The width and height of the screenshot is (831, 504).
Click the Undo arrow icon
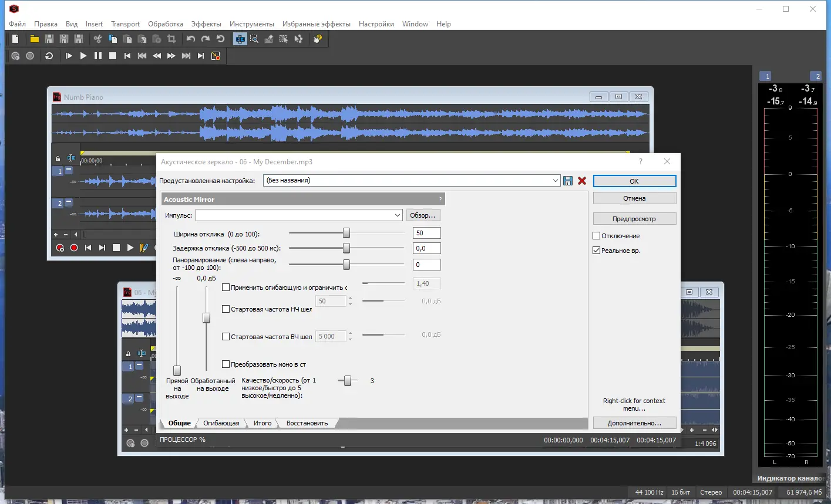pos(191,39)
